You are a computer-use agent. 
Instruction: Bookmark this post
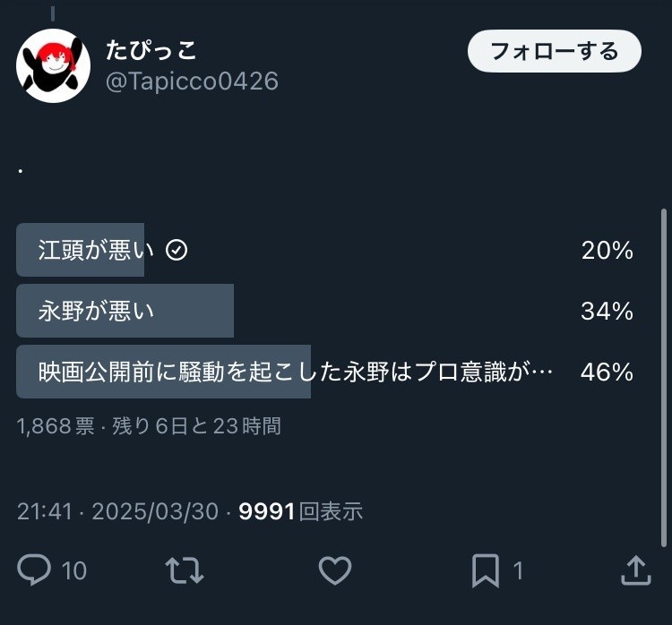click(x=486, y=569)
